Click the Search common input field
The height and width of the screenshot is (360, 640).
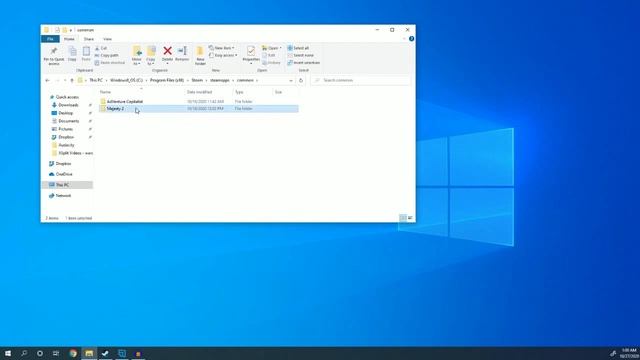click(x=361, y=80)
